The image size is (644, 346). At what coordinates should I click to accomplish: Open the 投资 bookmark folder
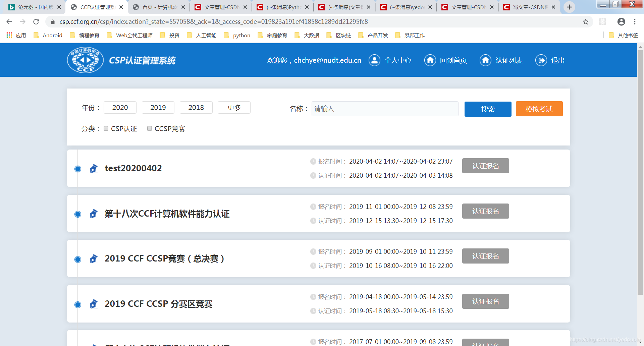coord(170,35)
